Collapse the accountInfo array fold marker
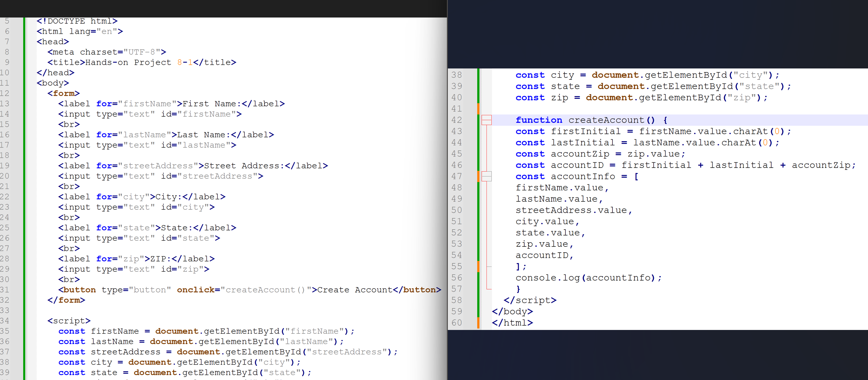Viewport: 868px width, 380px height. tap(486, 176)
